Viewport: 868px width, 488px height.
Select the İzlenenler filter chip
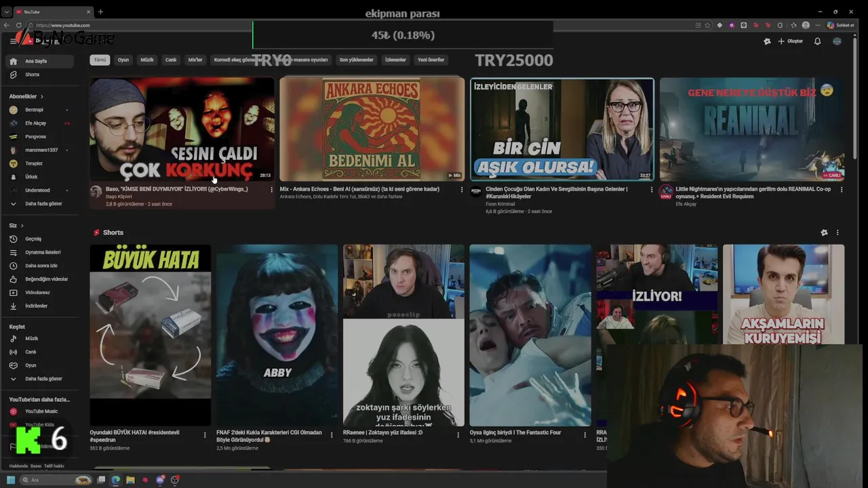point(395,60)
